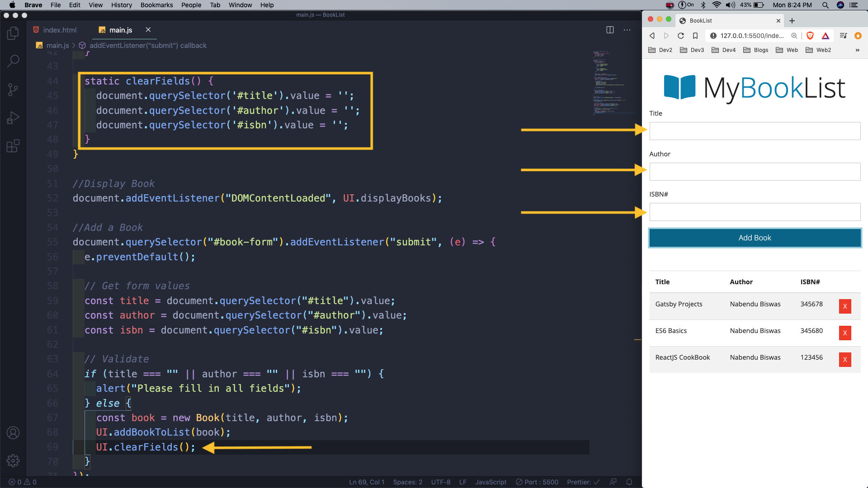Open the File menu

[x=56, y=5]
